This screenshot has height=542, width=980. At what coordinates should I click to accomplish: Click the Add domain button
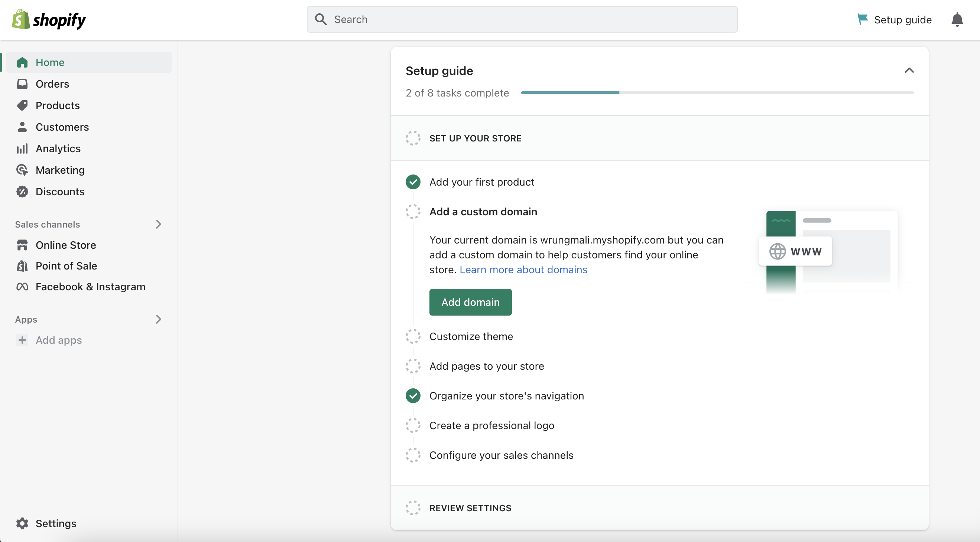pyautogui.click(x=470, y=302)
